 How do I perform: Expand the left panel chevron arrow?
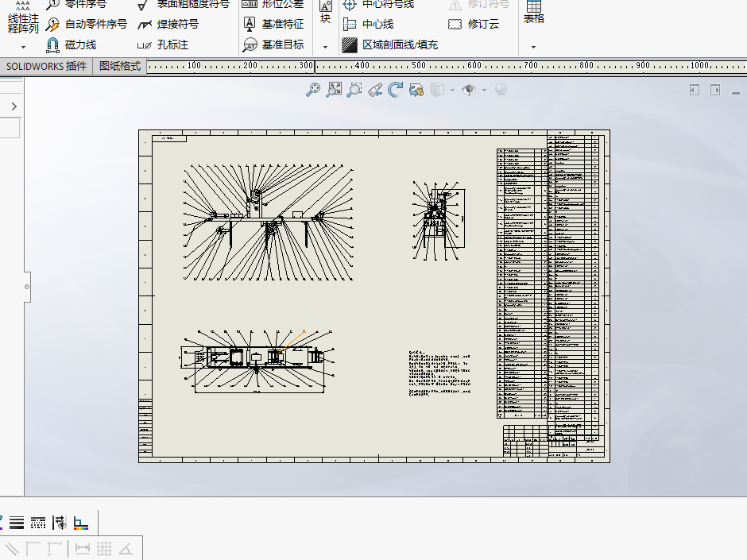(14, 106)
